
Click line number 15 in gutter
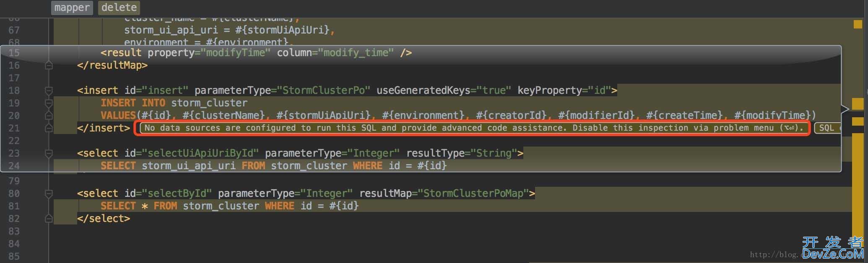[x=14, y=53]
